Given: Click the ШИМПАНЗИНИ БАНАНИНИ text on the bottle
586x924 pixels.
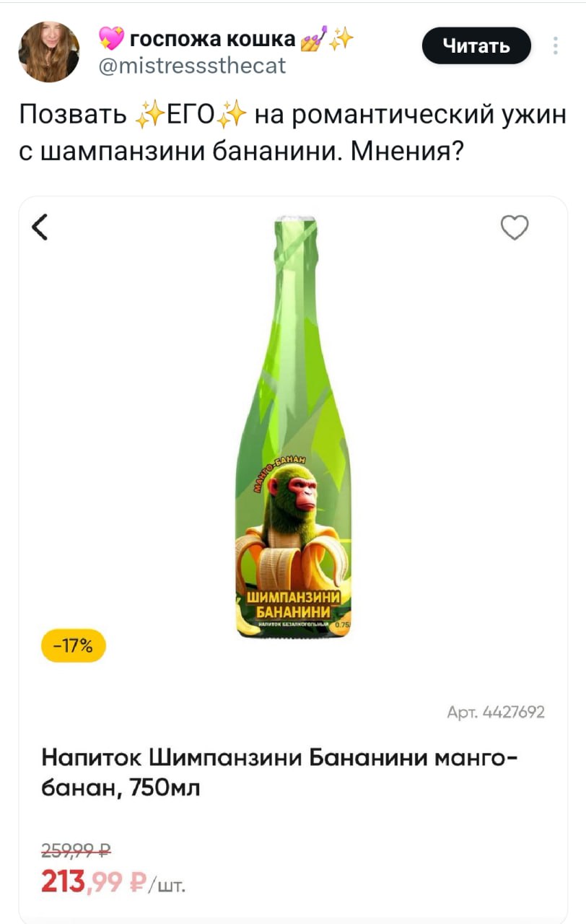Looking at the screenshot, I should [x=292, y=604].
